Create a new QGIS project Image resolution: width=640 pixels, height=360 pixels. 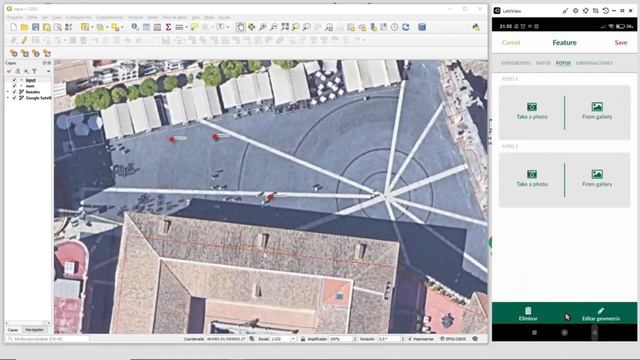pyautogui.click(x=14, y=27)
